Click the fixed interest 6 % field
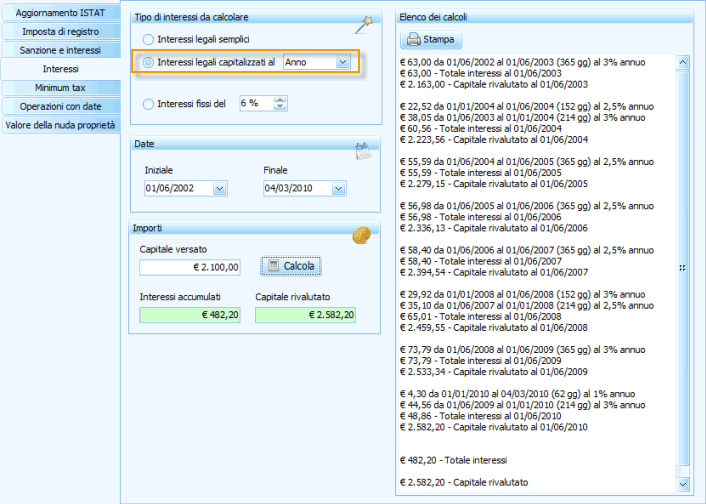Screen dimensions: 706x504 click(x=257, y=104)
